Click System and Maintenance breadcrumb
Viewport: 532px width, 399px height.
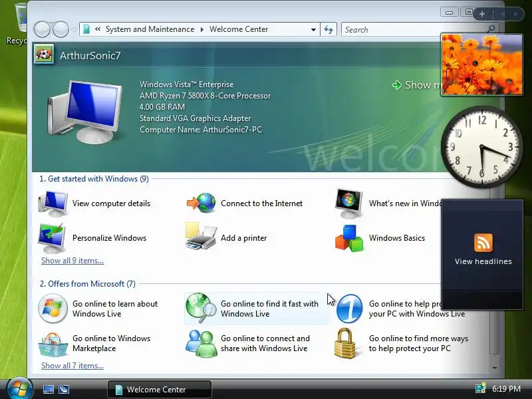point(150,29)
